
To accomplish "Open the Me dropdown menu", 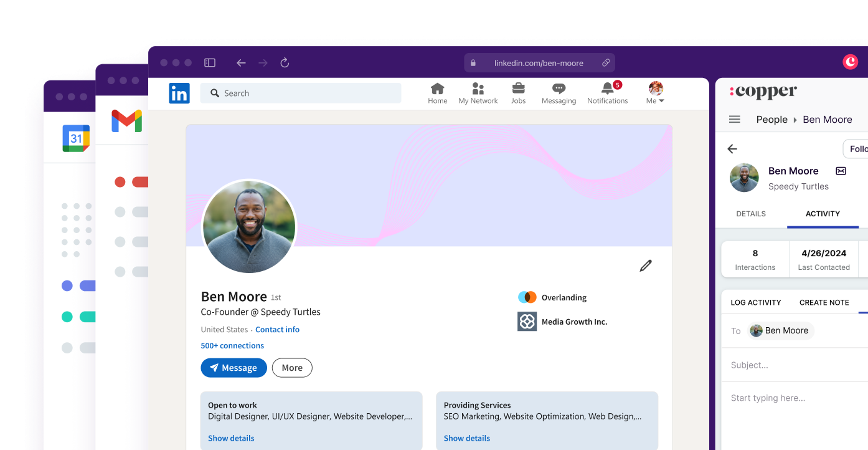I will click(655, 93).
